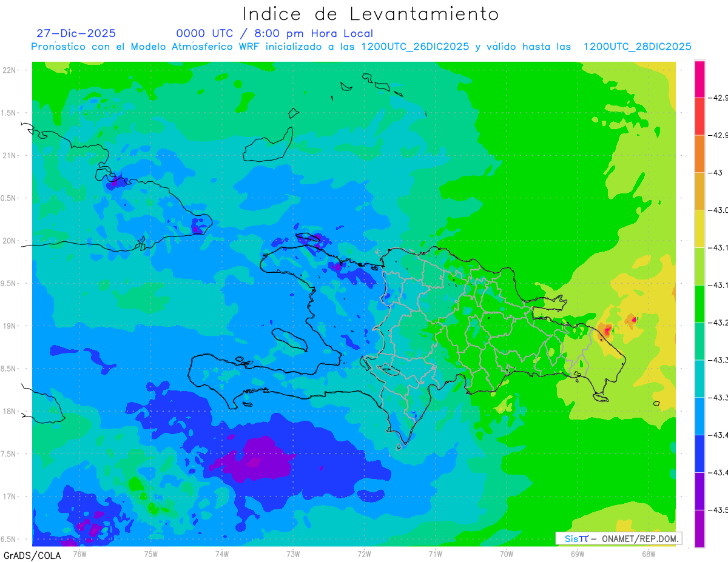Select the orange color swatch on the colorbar
Image resolution: width=728 pixels, height=562 pixels.
tap(699, 154)
